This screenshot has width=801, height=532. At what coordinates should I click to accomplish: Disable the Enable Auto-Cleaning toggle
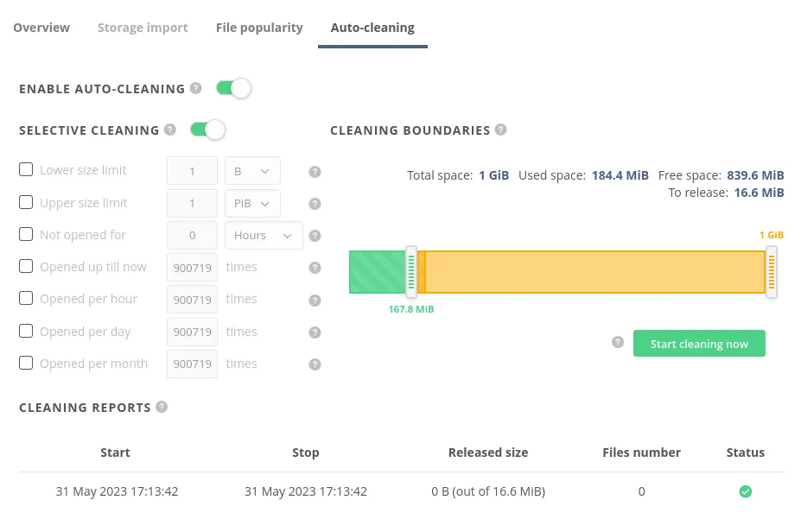(233, 88)
